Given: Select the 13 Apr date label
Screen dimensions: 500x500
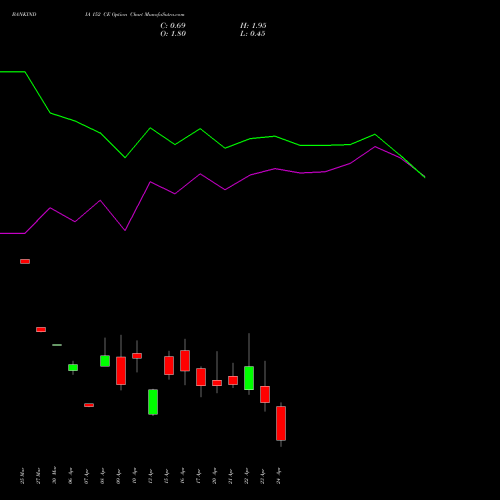Looking at the screenshot, I should click(150, 476).
